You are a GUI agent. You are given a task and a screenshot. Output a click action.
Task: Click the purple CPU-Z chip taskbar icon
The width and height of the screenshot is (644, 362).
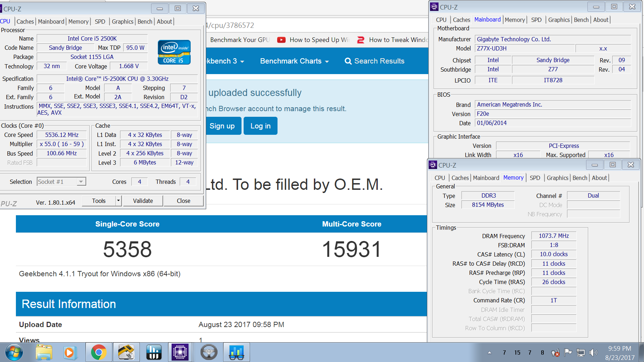coord(180,352)
